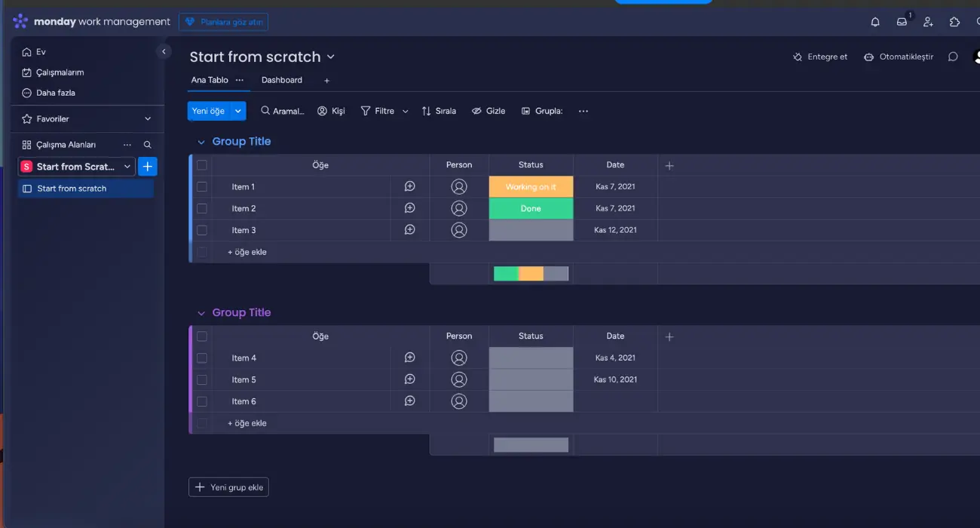Open the notifications bell icon

(875, 22)
